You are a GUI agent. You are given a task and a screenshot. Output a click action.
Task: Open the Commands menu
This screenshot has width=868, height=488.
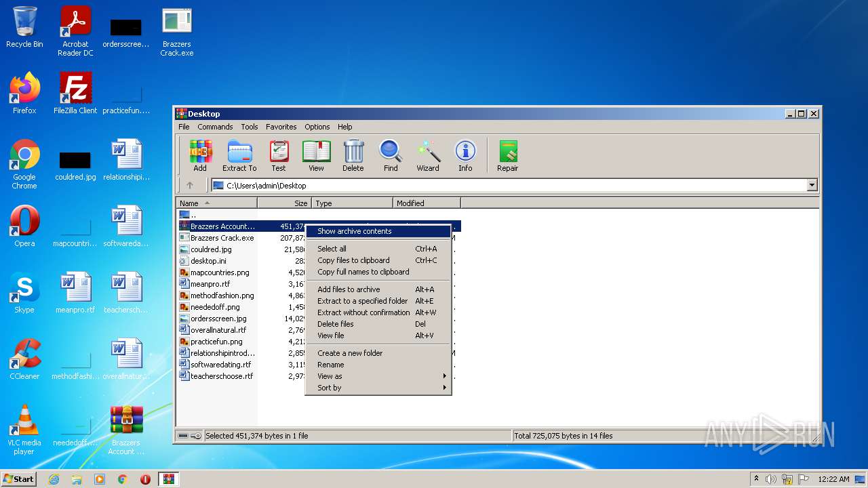(x=215, y=127)
